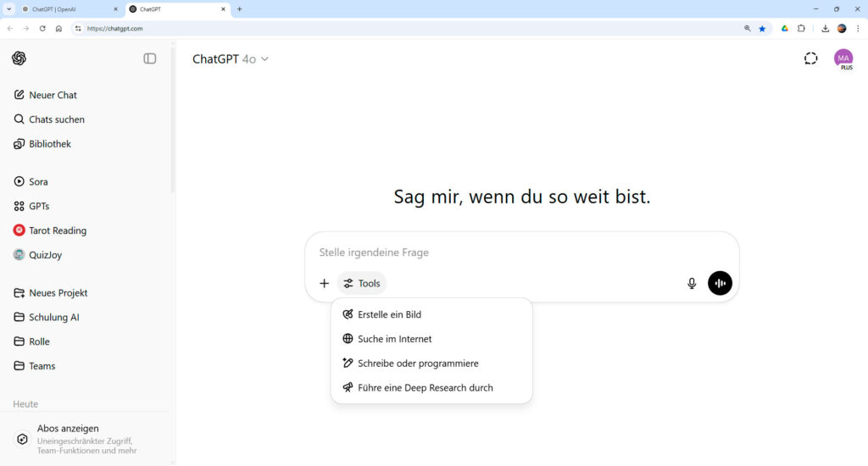Close the ChatGPT | OpenAI tab
This screenshot has height=466, width=868.
coord(115,9)
